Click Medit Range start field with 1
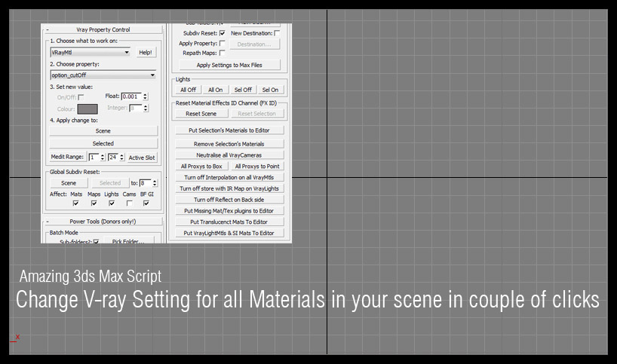Screen dimensions: 617x364 click(x=94, y=158)
